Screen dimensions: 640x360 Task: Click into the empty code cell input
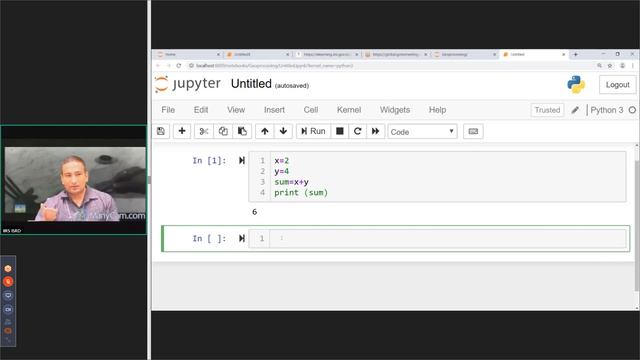[x=447, y=238]
